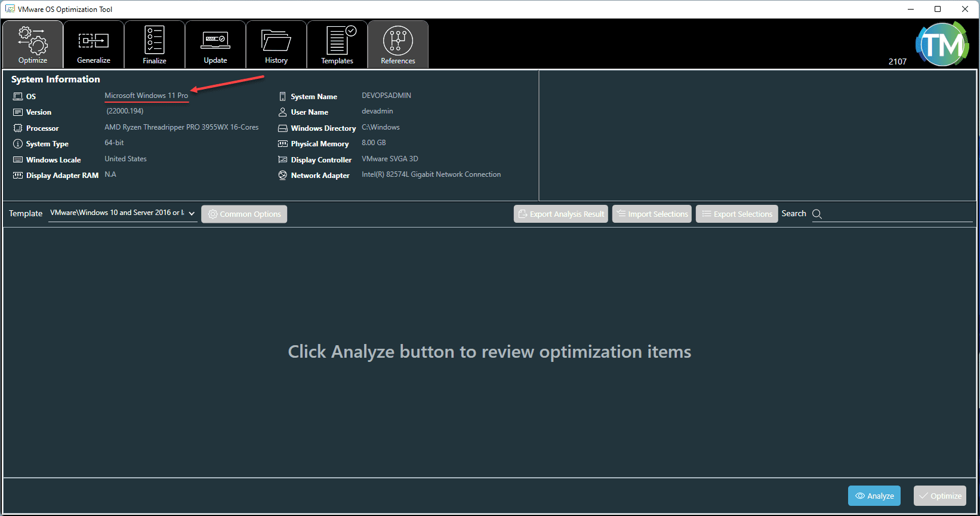The image size is (980, 516).
Task: Click the VMware SVGA 3D value
Action: (x=390, y=159)
